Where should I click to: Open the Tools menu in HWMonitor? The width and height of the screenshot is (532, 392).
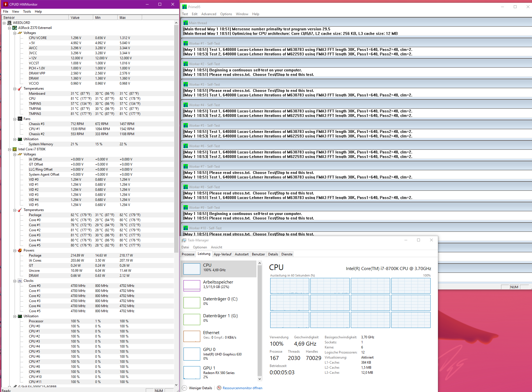click(x=27, y=12)
